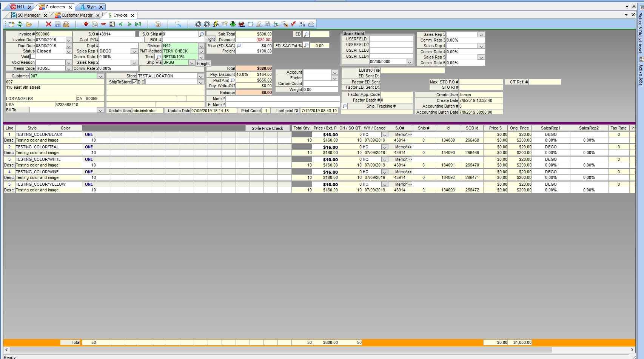644x359 pixels.
Task: Click the red plus add-line icon
Action: click(86, 24)
